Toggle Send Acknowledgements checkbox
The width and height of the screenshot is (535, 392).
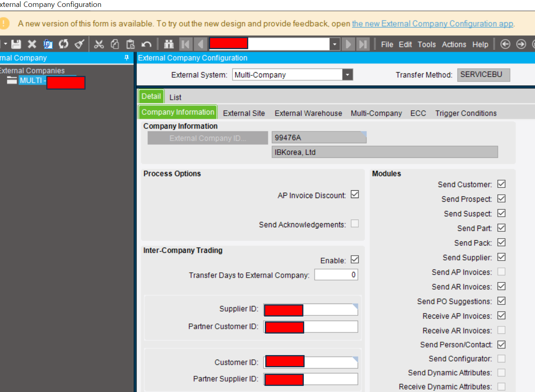(x=355, y=224)
